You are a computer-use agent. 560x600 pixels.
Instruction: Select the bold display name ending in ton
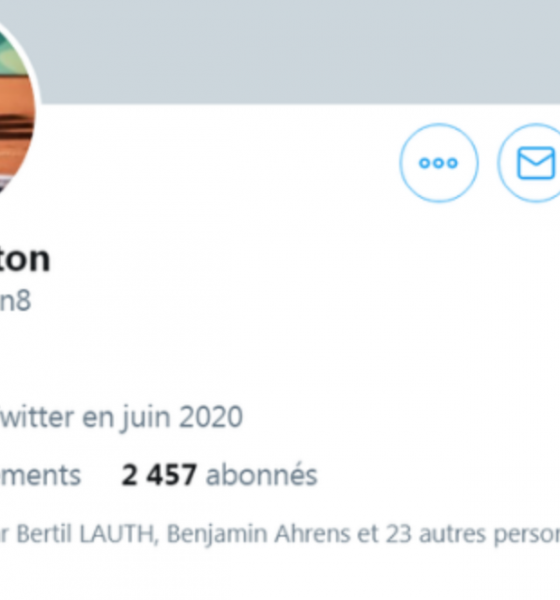click(25, 259)
